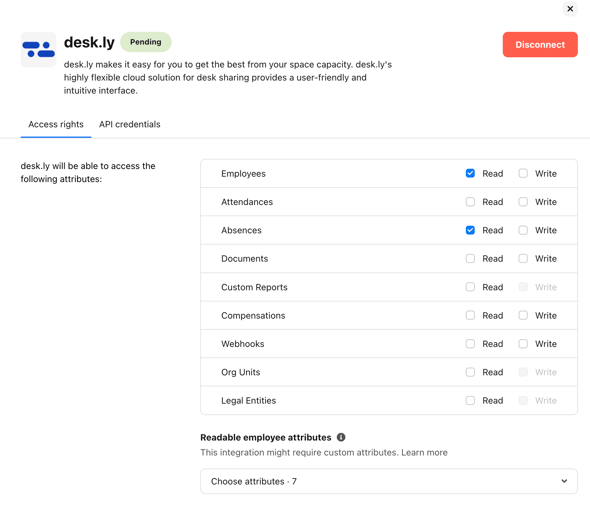Click the Pending status badge
The width and height of the screenshot is (590, 508).
tap(146, 42)
